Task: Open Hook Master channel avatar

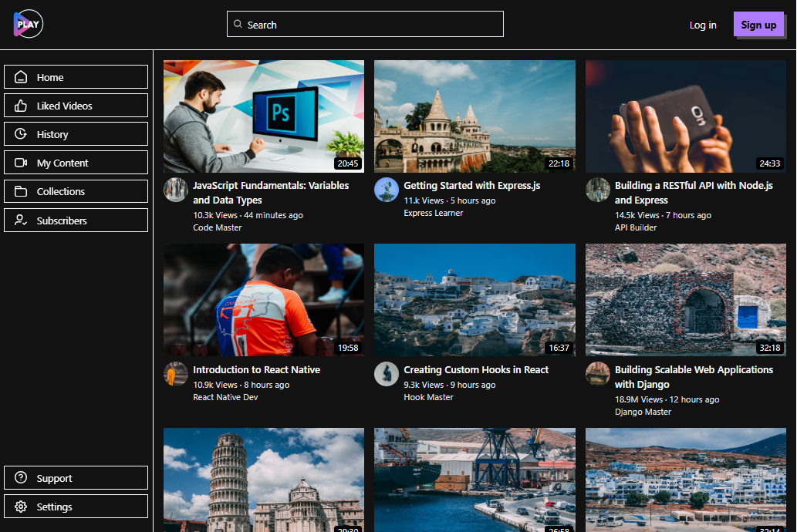Action: (387, 374)
